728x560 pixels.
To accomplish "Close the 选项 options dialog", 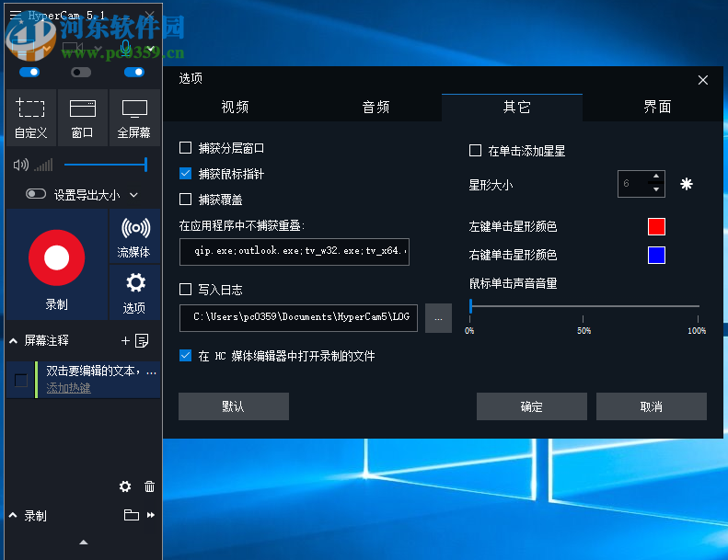I will pos(702,80).
